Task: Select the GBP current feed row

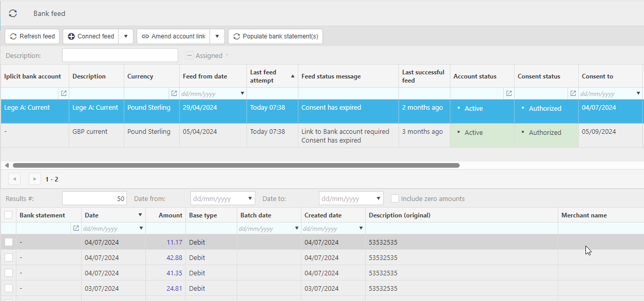Action: (x=322, y=135)
